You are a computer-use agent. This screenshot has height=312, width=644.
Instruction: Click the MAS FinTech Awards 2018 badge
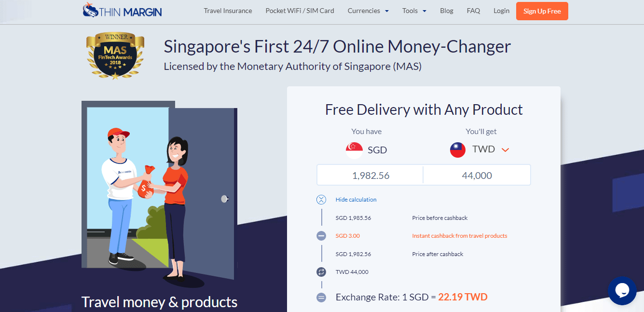click(115, 56)
